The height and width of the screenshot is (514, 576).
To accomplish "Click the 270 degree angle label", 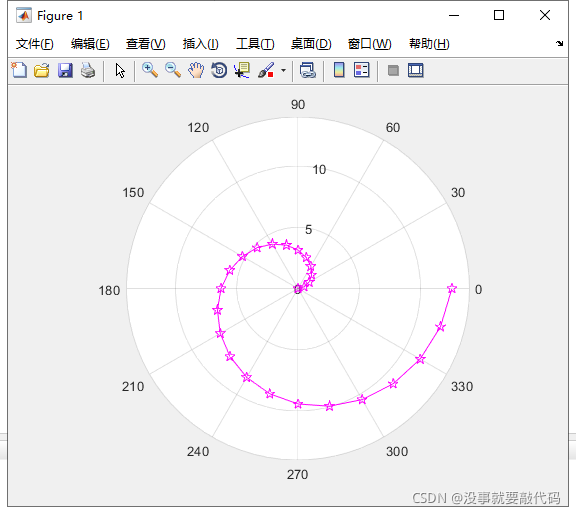I will point(298,474).
